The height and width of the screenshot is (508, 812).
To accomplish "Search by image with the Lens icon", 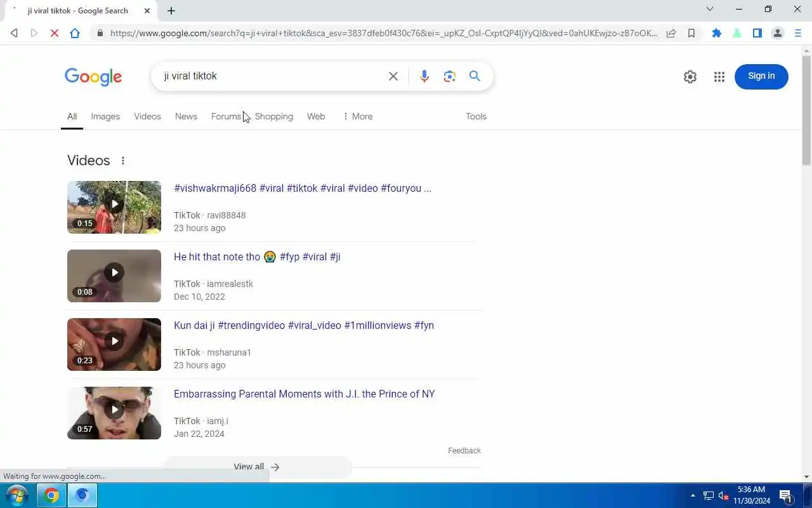I will click(x=450, y=76).
